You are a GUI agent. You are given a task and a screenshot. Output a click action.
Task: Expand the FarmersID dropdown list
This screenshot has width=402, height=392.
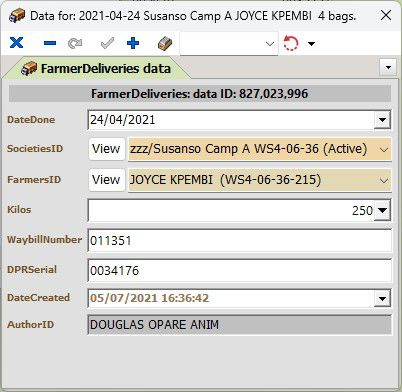coord(384,180)
